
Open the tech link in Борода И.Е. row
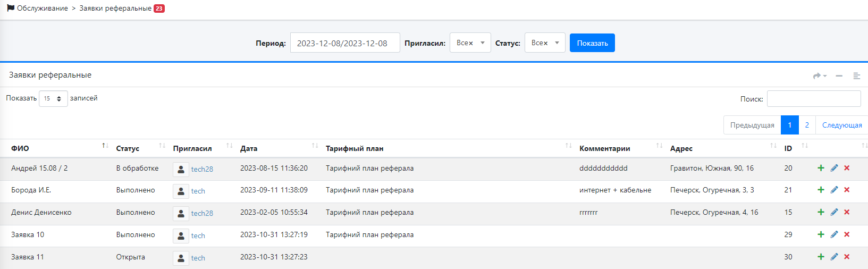[198, 191]
